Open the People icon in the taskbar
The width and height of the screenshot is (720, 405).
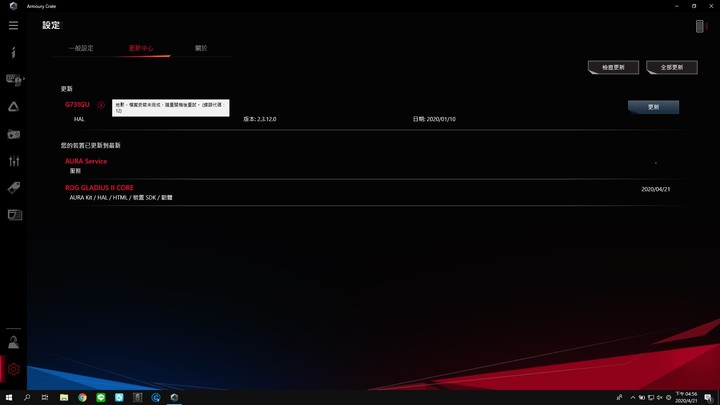point(619,398)
